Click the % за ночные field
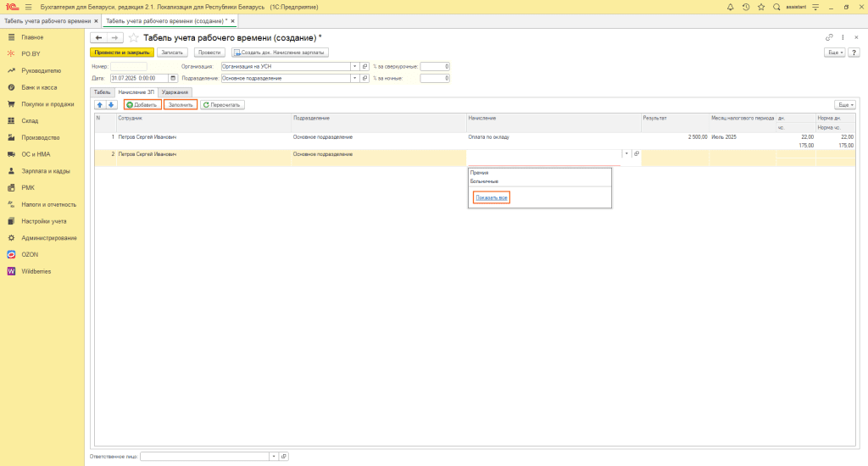Image resolution: width=868 pixels, height=466 pixels. 435,79
